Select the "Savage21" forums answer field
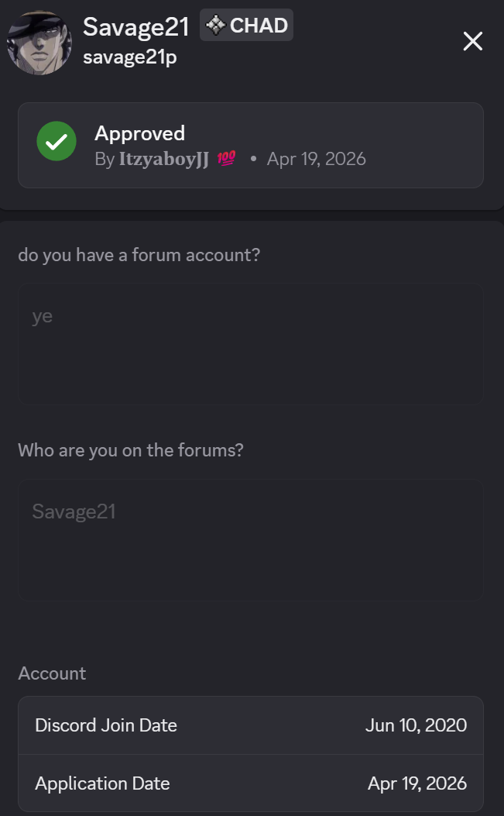The width and height of the screenshot is (504, 816). point(250,539)
